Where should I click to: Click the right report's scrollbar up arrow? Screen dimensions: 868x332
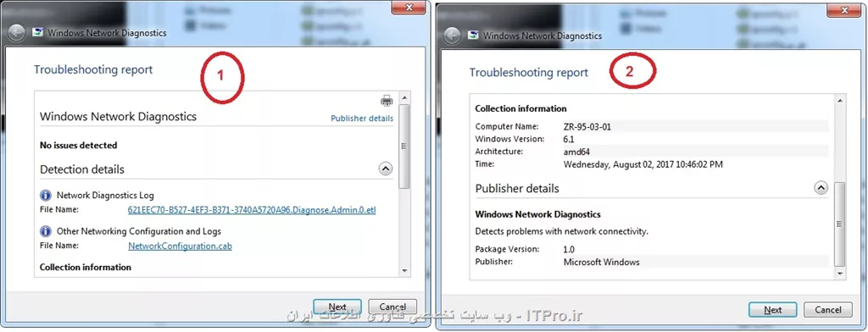tap(840, 101)
